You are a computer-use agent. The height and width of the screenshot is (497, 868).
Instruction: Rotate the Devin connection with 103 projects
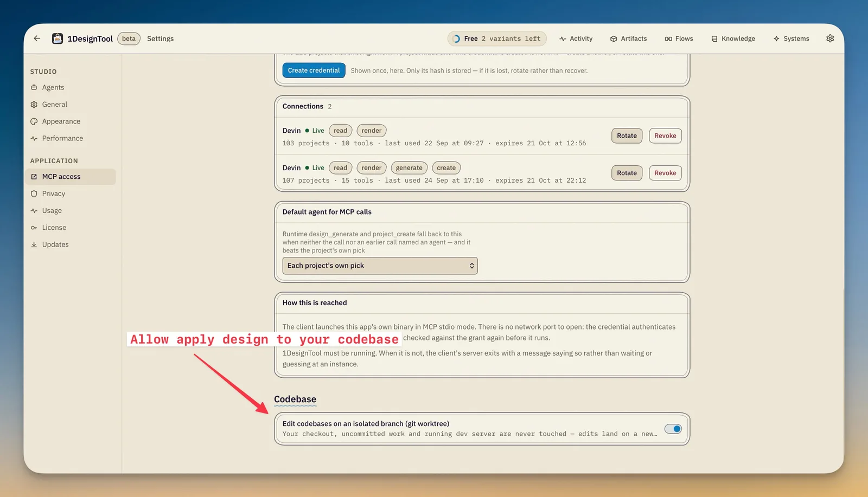pos(627,135)
